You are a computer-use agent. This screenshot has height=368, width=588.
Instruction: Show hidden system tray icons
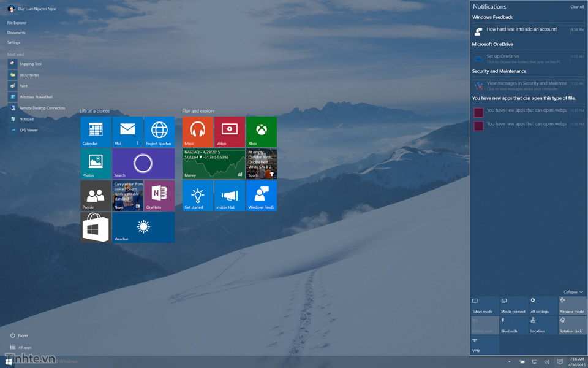tap(509, 362)
